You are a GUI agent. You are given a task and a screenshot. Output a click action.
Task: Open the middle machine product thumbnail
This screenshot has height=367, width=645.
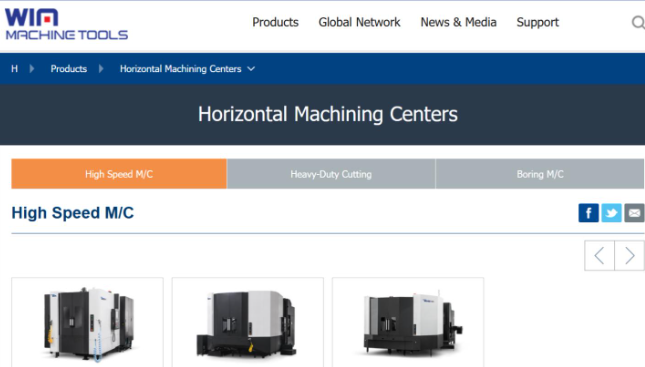tap(248, 322)
